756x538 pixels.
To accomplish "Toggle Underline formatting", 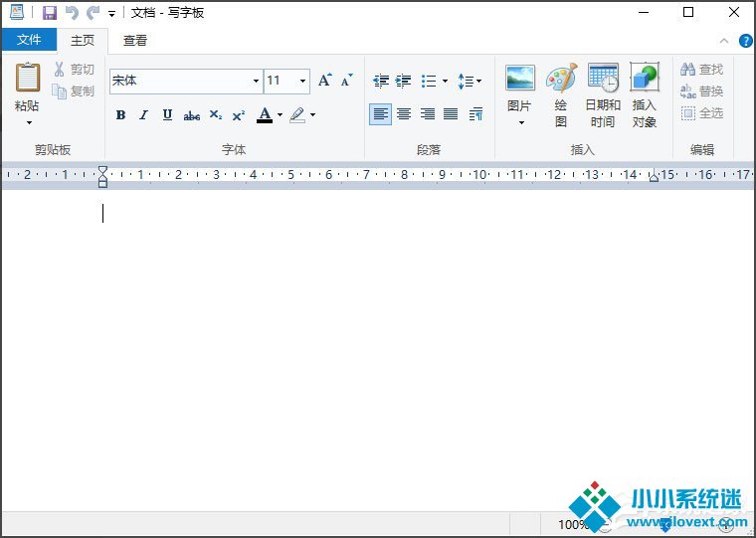I will (x=167, y=114).
